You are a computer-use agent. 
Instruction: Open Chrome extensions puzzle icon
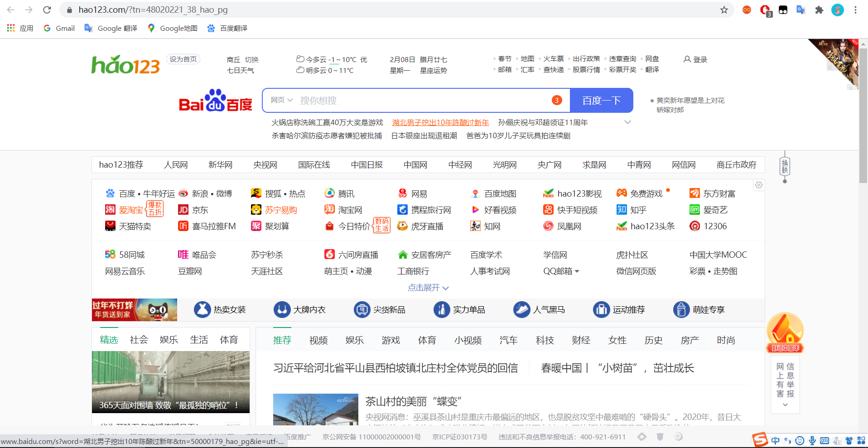click(819, 10)
